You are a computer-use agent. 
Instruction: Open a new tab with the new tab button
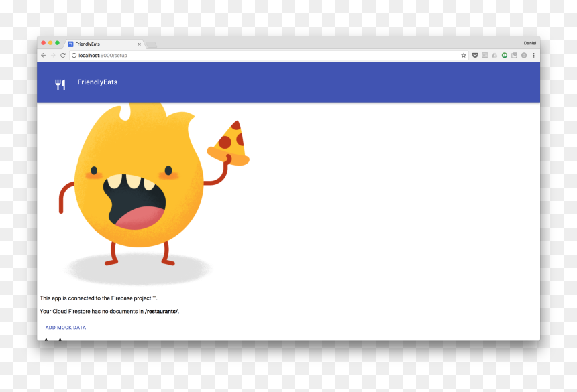(x=151, y=44)
